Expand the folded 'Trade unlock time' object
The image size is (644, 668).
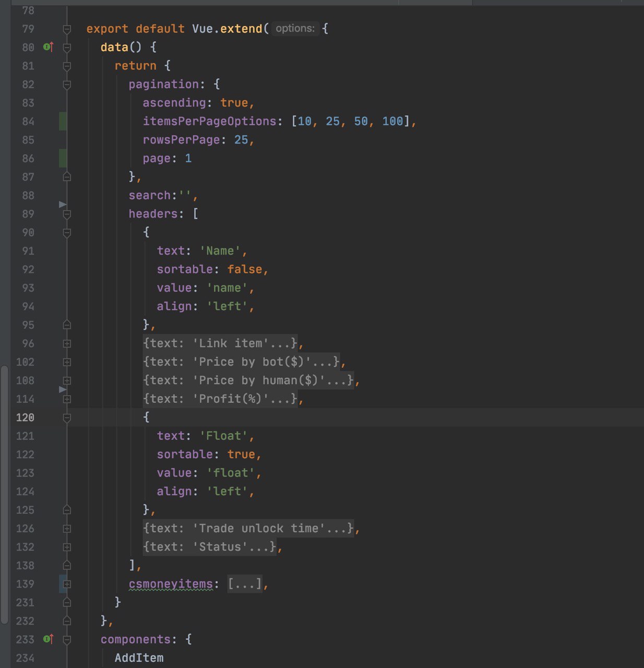67,529
